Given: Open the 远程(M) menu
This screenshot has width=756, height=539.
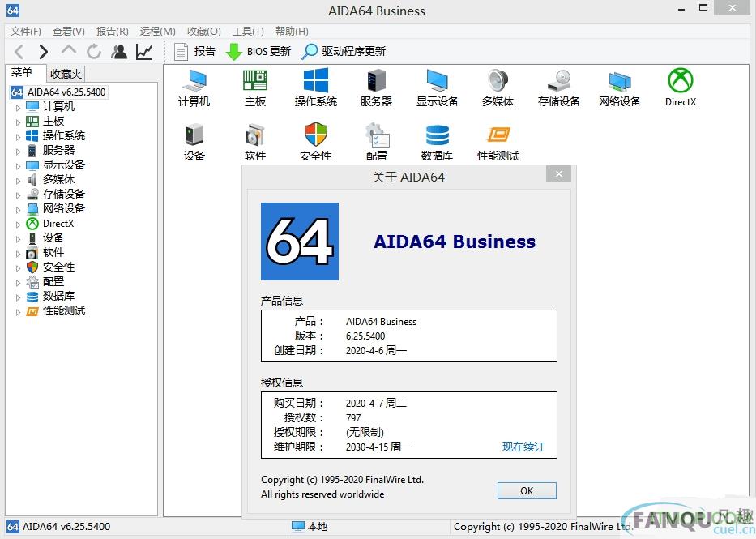Looking at the screenshot, I should [158, 32].
